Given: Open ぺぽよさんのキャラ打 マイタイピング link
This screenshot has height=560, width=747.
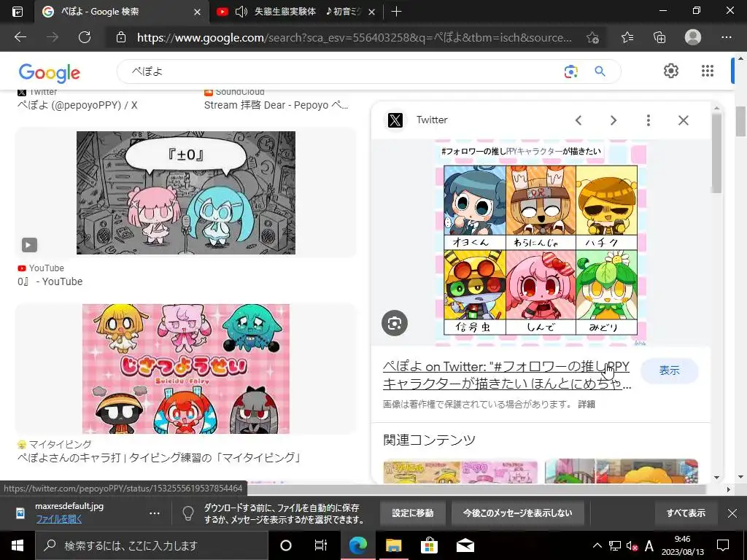Looking at the screenshot, I should click(160, 458).
